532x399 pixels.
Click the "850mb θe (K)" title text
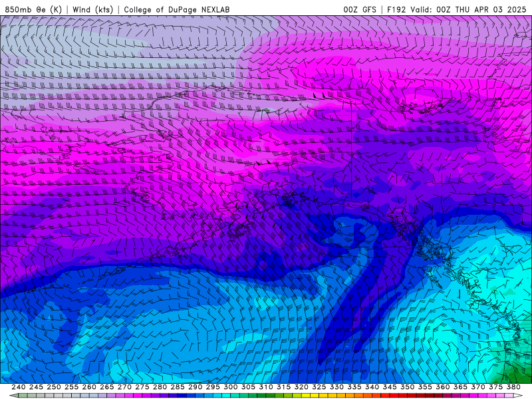[33, 9]
